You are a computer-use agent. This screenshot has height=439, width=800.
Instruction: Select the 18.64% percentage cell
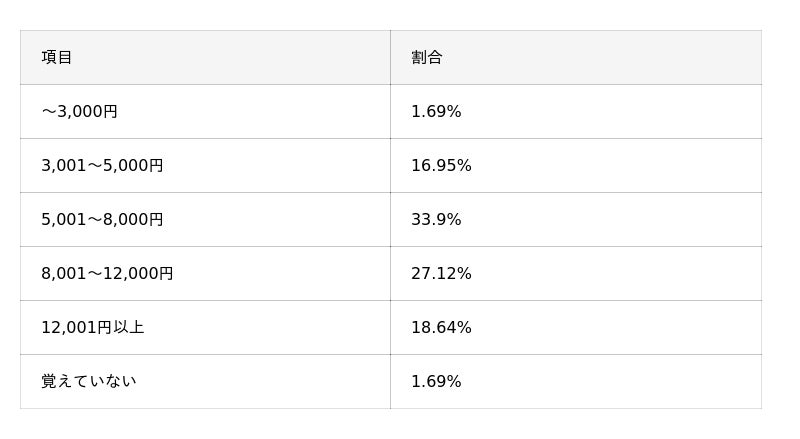[x=441, y=328]
